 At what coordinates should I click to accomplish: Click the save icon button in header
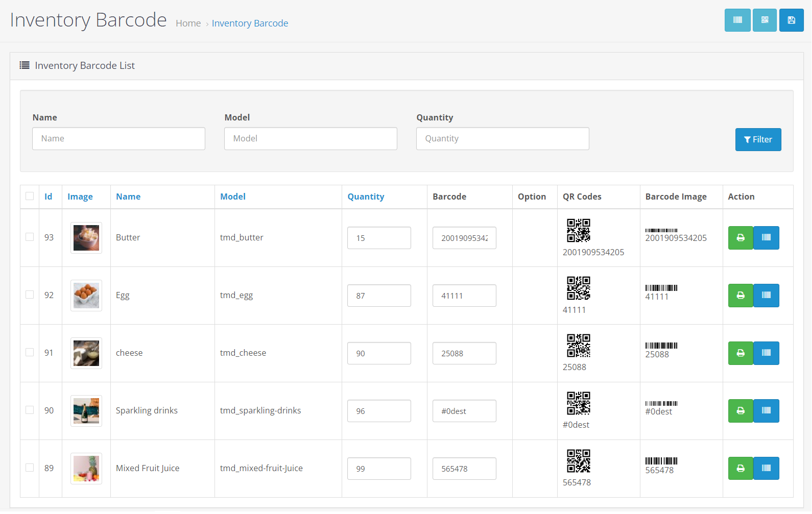point(792,20)
